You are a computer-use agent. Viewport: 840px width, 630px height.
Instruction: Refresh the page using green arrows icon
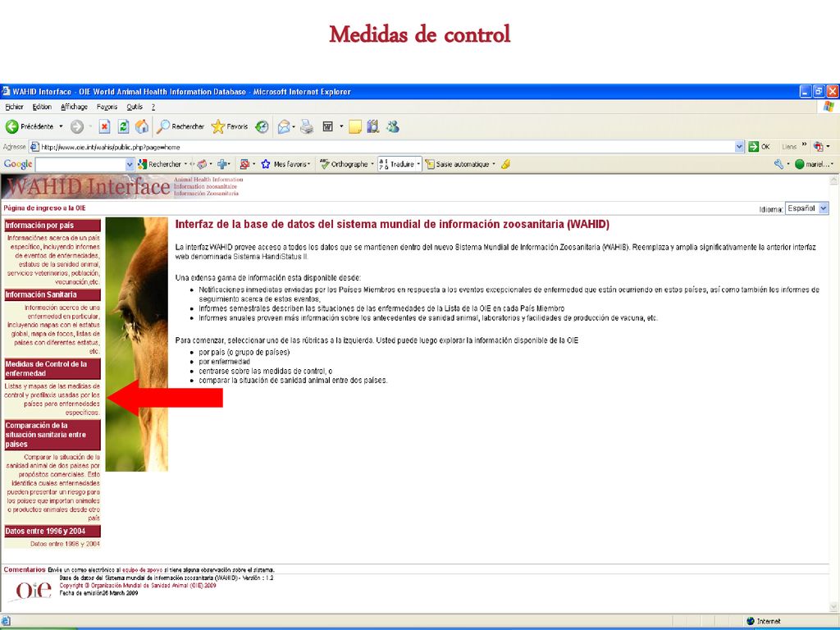123,127
